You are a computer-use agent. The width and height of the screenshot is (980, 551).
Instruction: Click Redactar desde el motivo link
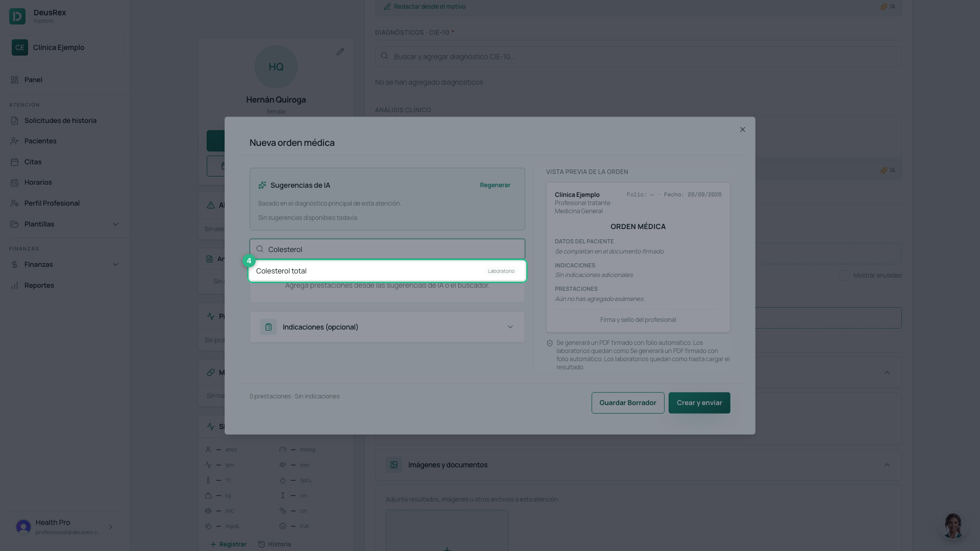425,7
